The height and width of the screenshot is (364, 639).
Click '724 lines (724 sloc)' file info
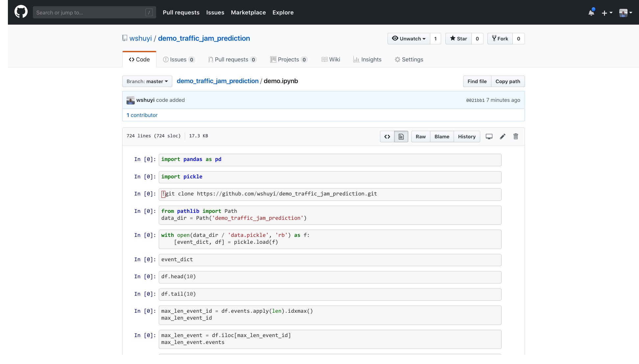pos(154,136)
